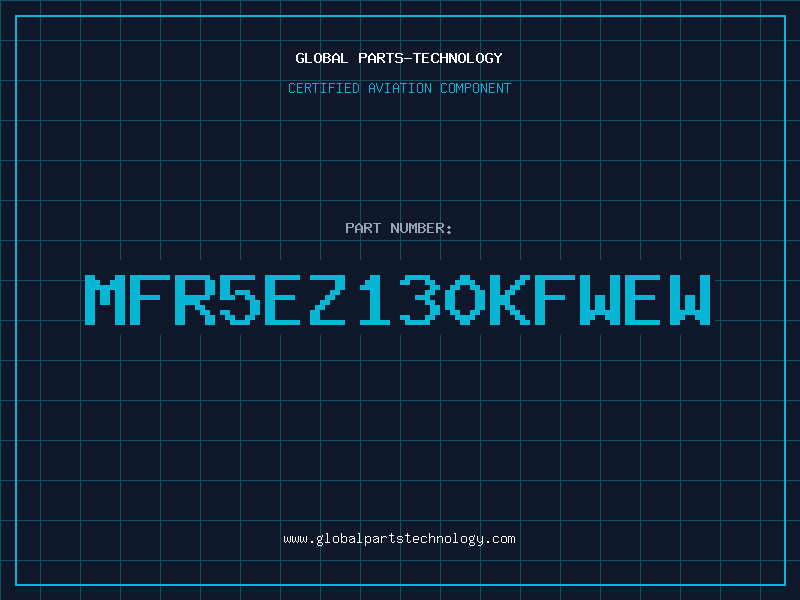
Task: Click the letter K in part number
Action: click(509, 300)
